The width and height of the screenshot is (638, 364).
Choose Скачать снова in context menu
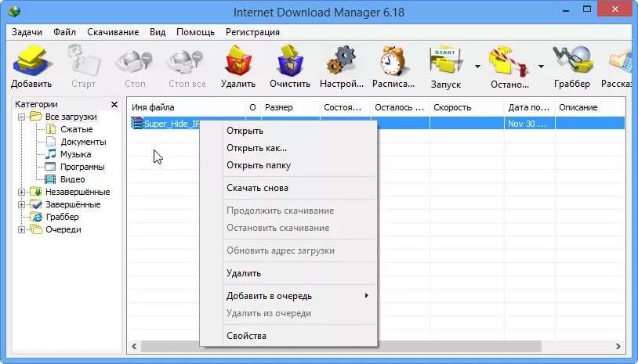pyautogui.click(x=288, y=188)
